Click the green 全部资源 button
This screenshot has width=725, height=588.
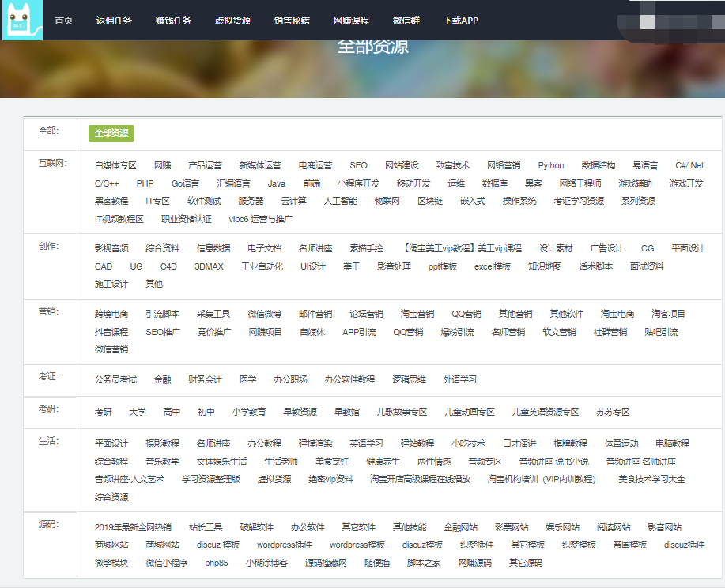tap(111, 133)
